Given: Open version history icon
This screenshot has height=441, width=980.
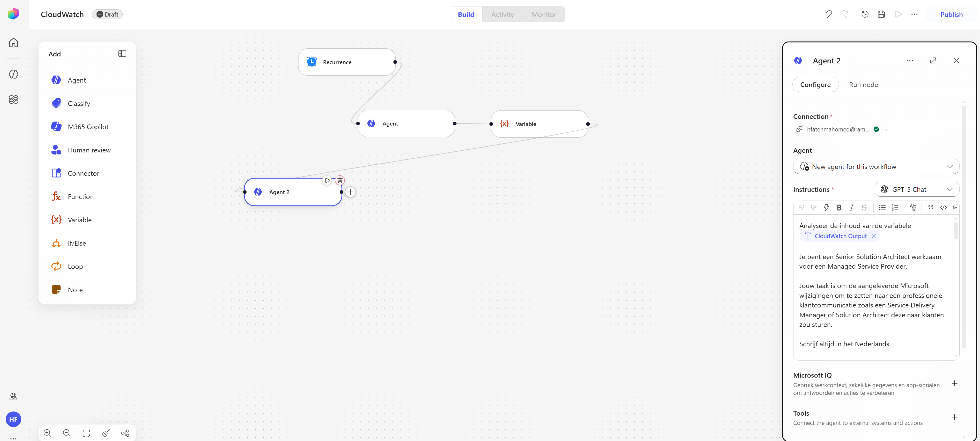Looking at the screenshot, I should (x=865, y=14).
